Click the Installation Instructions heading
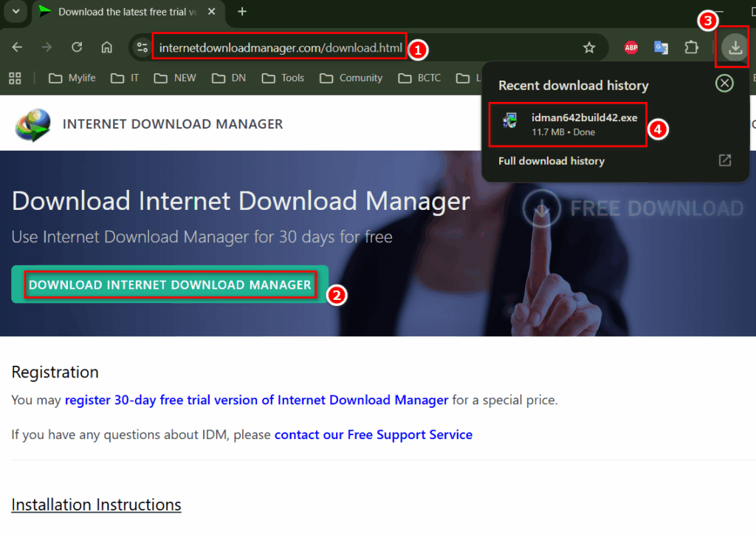The height and width of the screenshot is (535, 756). click(x=97, y=505)
